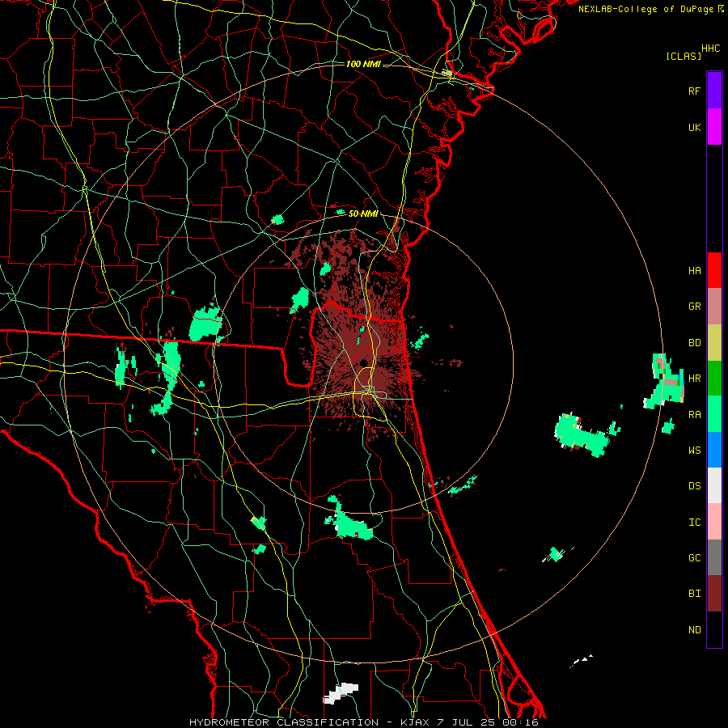Click the 'NEXLAB-College of DuPage' credit text
The image size is (728, 728).
(x=645, y=9)
